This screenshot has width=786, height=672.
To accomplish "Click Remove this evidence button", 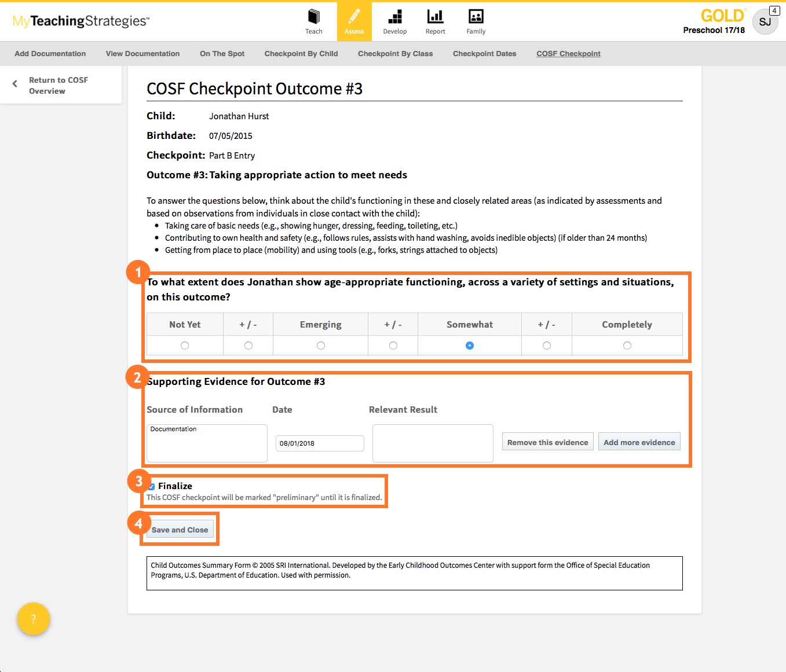I will pos(547,442).
